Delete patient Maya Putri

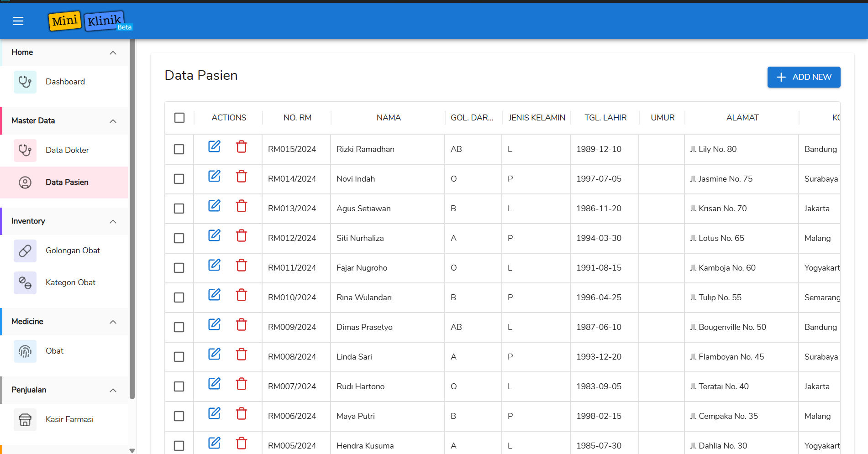[x=242, y=413]
